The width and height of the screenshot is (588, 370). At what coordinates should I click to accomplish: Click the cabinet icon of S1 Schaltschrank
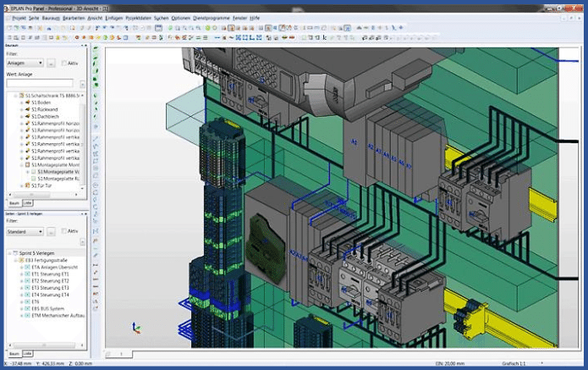pos(22,96)
